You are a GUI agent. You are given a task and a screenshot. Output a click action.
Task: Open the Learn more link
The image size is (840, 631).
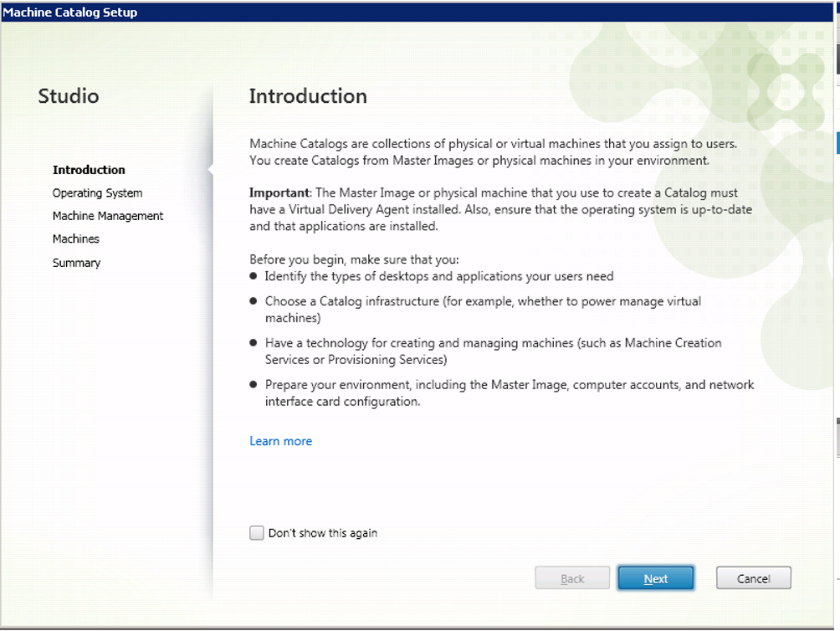(x=280, y=441)
